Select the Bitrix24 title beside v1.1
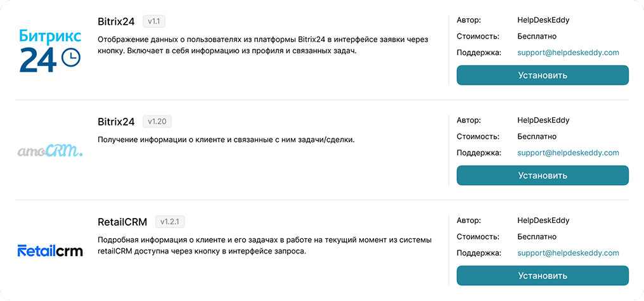Viewport: 644px width, 301px height. point(116,22)
